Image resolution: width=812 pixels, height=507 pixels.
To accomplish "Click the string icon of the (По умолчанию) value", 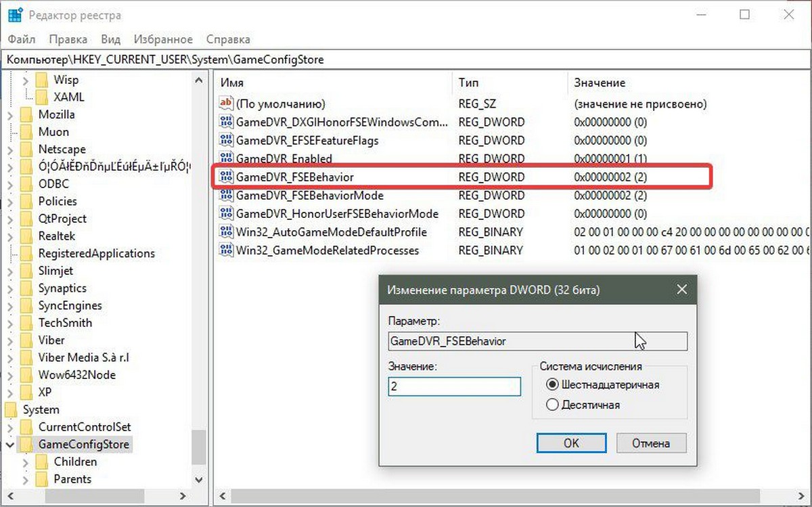I will click(226, 104).
